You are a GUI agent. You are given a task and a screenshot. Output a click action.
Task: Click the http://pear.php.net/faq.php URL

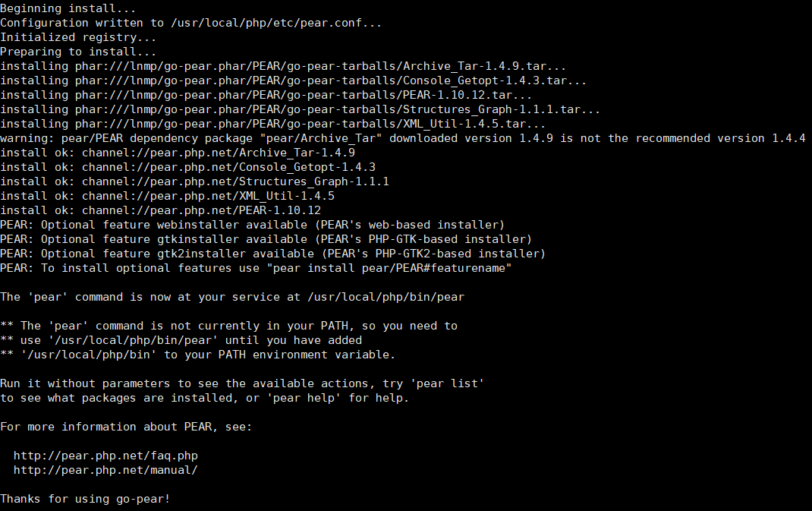pos(105,456)
